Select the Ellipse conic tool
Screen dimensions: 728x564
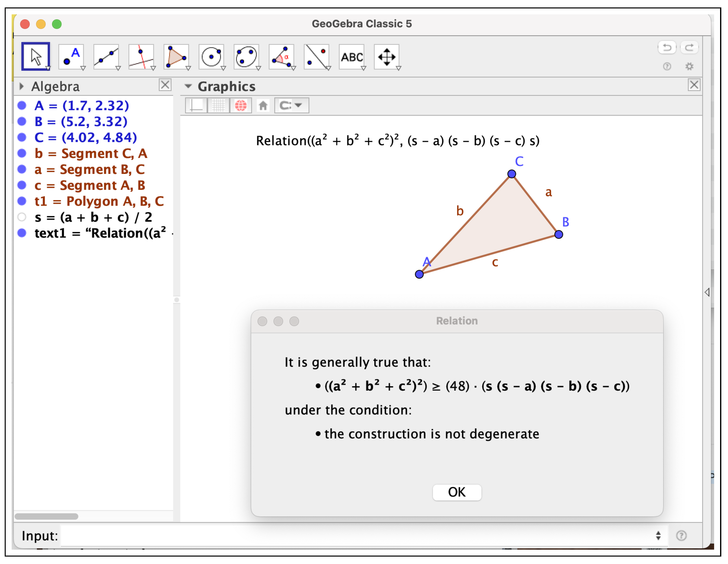point(246,56)
